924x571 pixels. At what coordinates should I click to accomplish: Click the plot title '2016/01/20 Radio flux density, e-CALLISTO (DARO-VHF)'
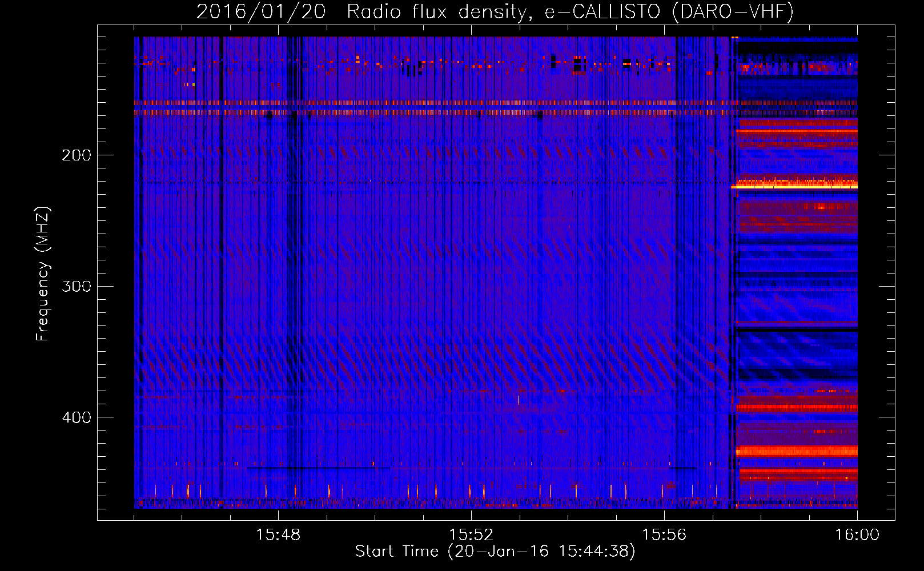pos(495,11)
